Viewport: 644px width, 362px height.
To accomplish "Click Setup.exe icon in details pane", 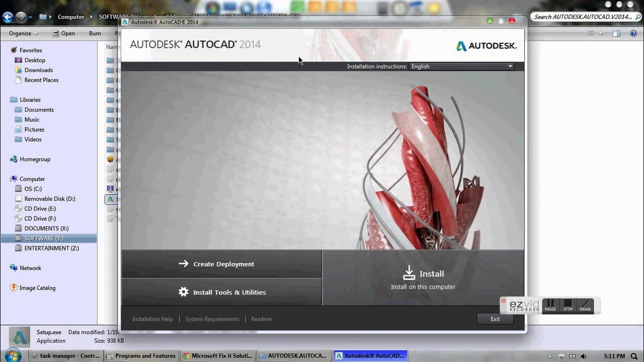I will (x=20, y=337).
